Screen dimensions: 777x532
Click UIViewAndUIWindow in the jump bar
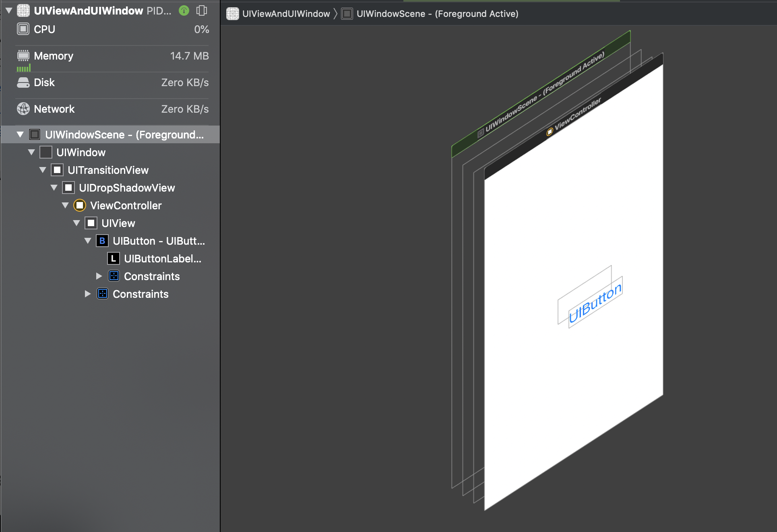coord(286,14)
